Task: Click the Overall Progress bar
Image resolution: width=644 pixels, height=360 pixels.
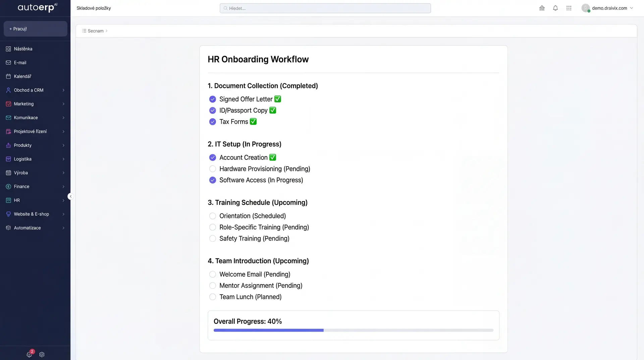Action: [x=354, y=330]
